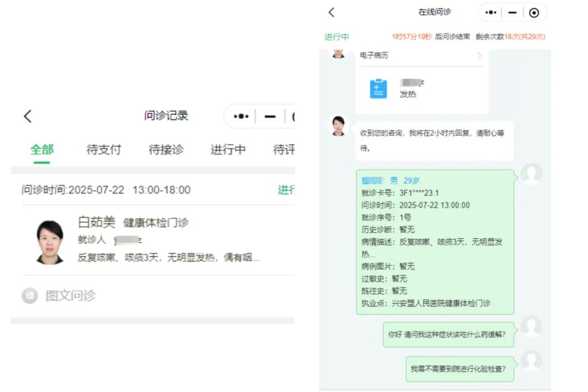Select the 全部 tab
Screen dimensions: 588x392
[x=42, y=150]
